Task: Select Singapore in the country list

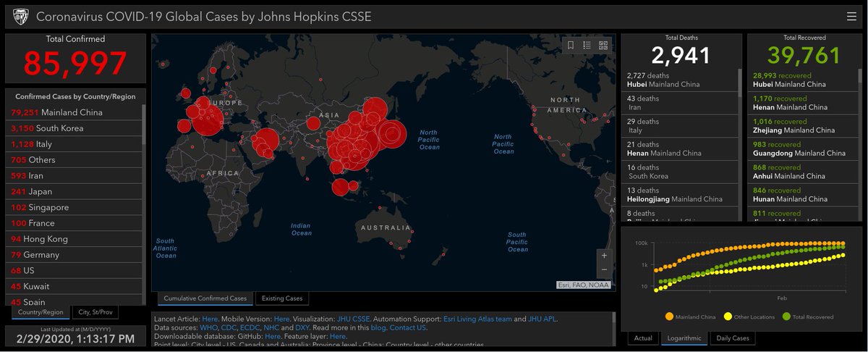Action: click(75, 208)
